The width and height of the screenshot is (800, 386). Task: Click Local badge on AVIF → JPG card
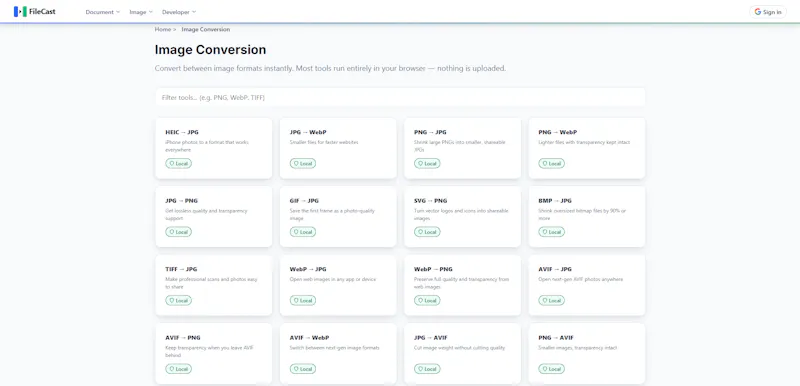(552, 300)
